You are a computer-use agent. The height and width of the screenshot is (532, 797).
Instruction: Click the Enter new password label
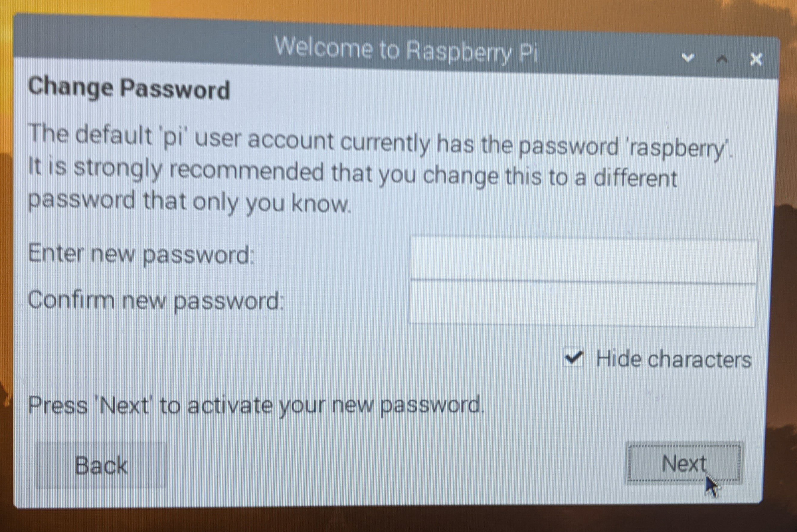point(141,254)
